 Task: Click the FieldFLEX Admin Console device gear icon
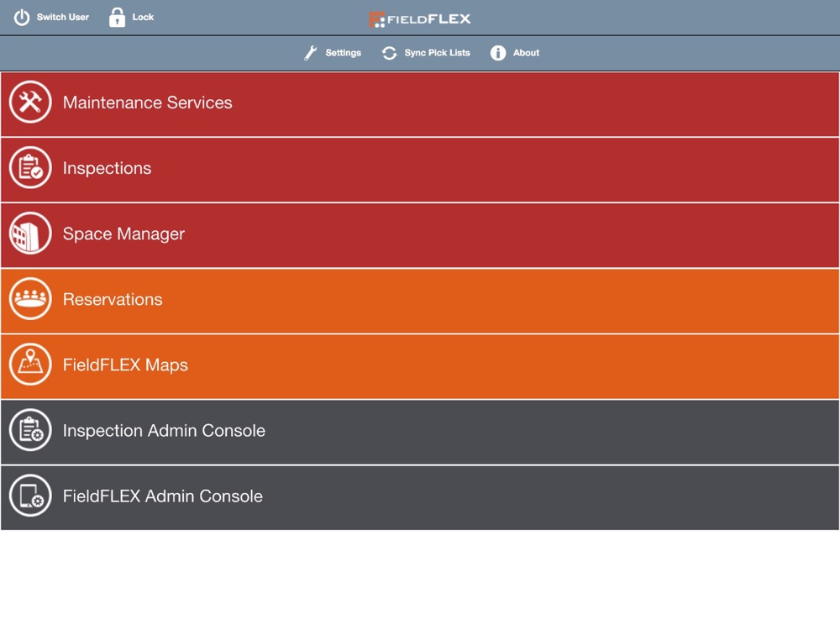(30, 496)
